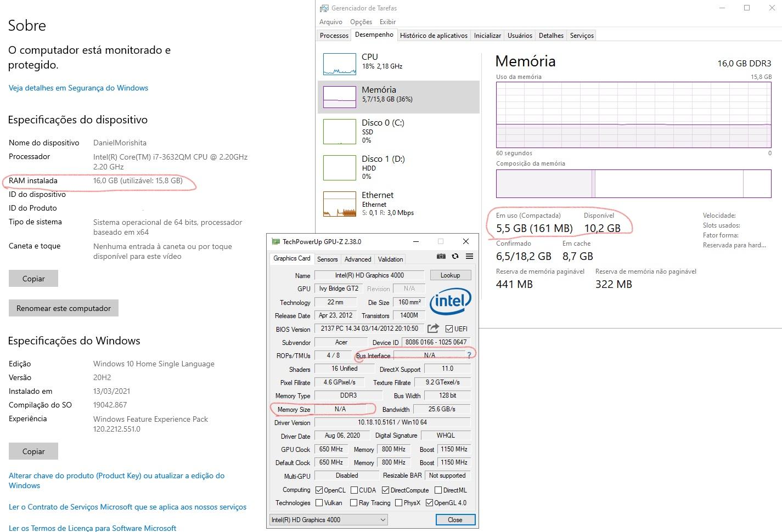782x532 pixels.
Task: Open the GPU-Z Sensors tab
Action: [x=327, y=259]
